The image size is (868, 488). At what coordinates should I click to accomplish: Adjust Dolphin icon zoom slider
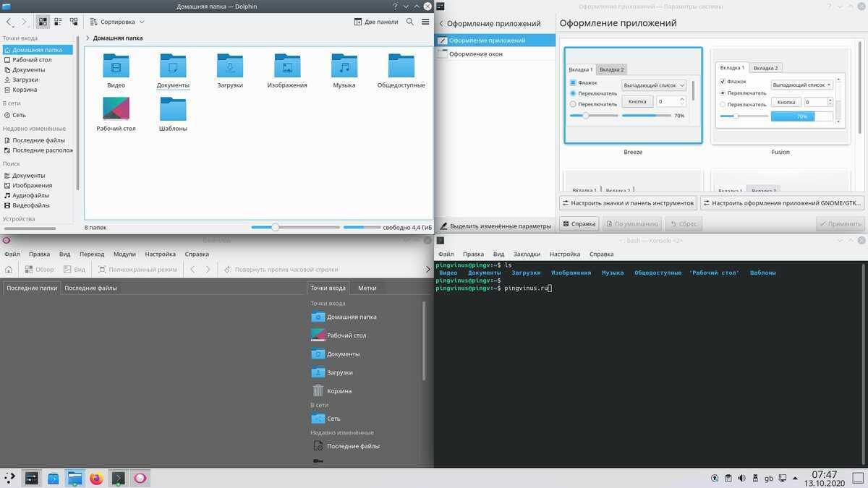point(296,227)
